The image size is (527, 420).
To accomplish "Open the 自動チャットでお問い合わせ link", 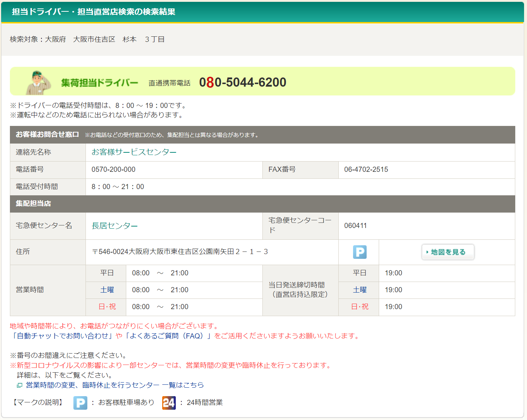I will (62, 336).
